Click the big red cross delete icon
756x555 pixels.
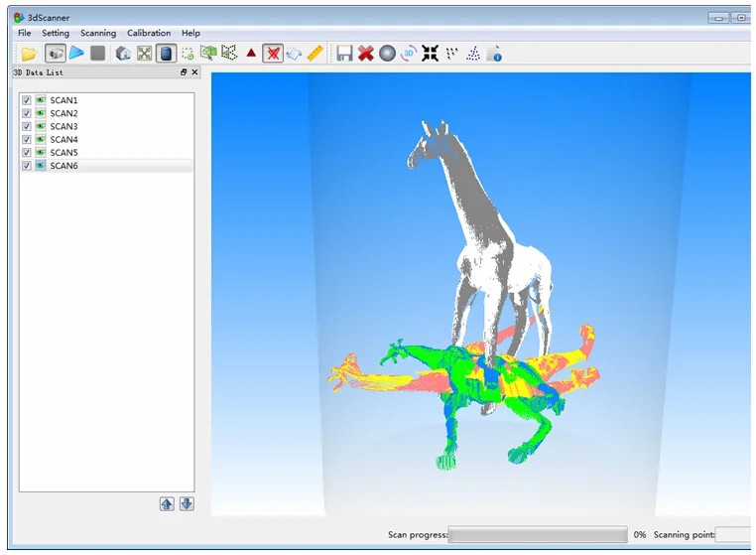366,53
